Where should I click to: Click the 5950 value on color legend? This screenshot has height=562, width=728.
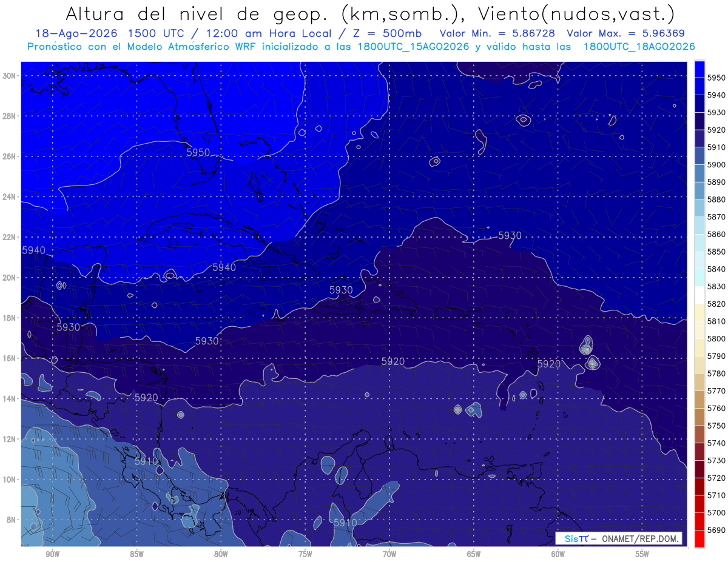716,78
